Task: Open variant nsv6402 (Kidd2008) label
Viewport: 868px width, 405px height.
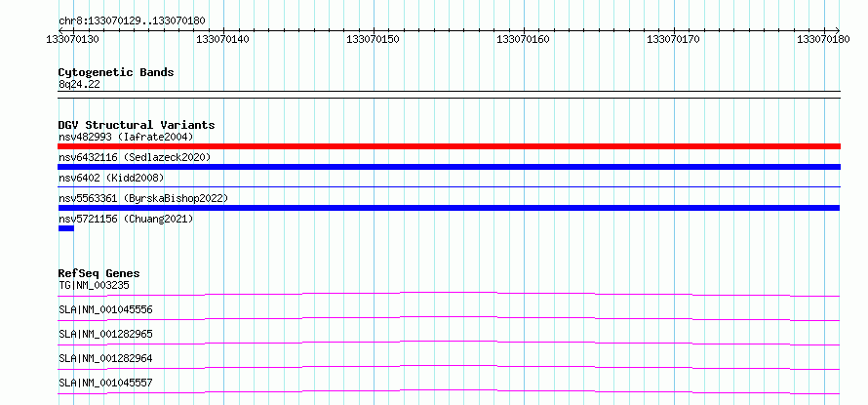Action: click(111, 178)
